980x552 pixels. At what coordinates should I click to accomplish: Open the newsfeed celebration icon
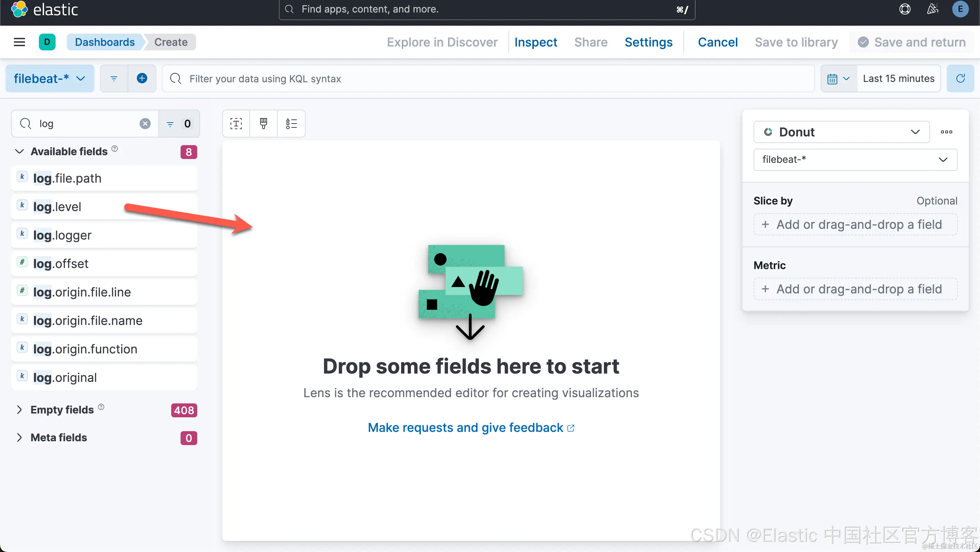pos(932,9)
